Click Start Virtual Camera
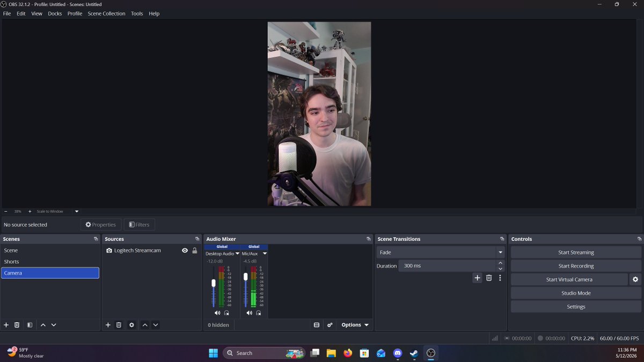 coord(569,279)
